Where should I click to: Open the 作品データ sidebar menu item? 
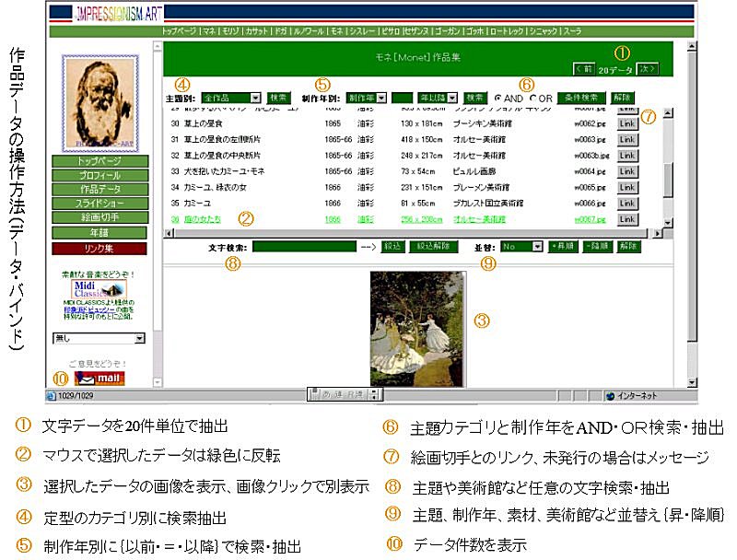[99, 189]
